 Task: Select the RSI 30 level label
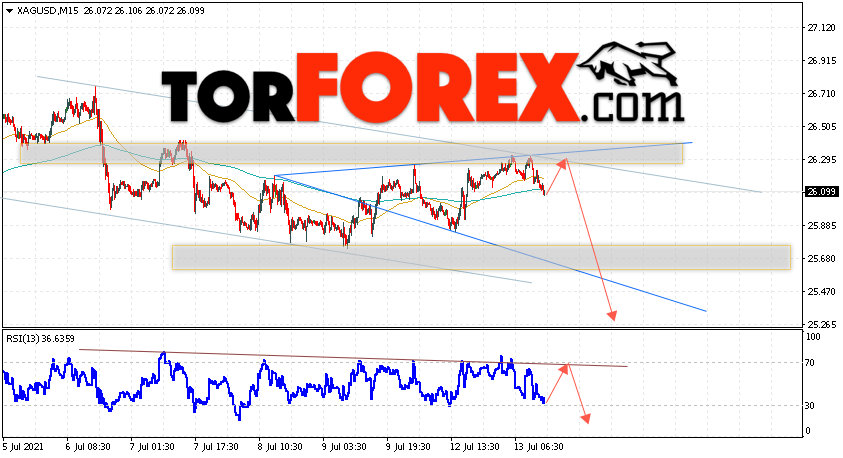coord(810,406)
